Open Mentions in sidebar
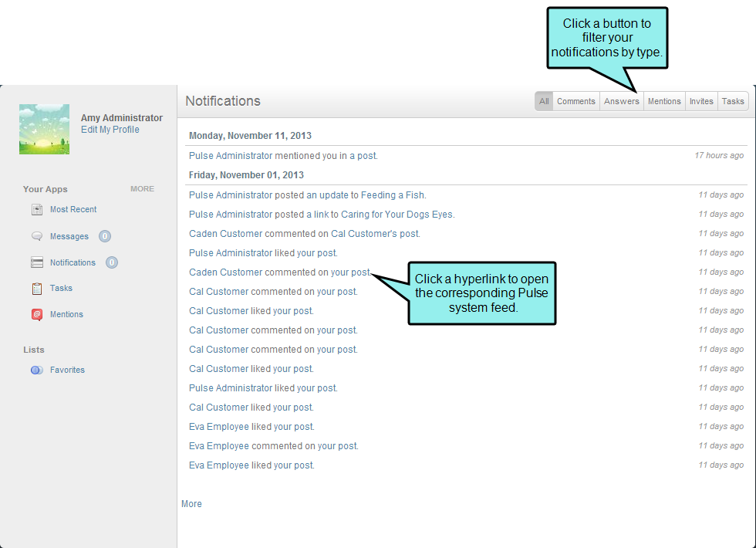756x548 pixels. click(x=66, y=314)
